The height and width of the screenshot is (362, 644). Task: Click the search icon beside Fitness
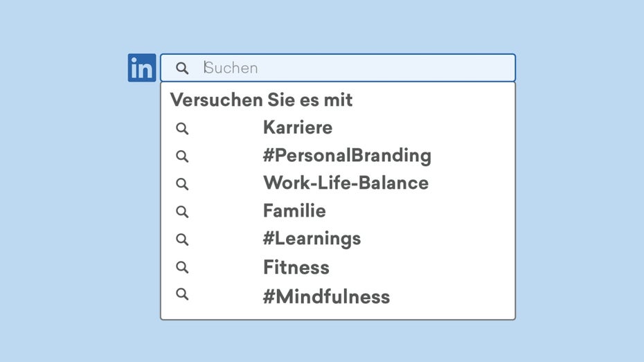point(182,267)
